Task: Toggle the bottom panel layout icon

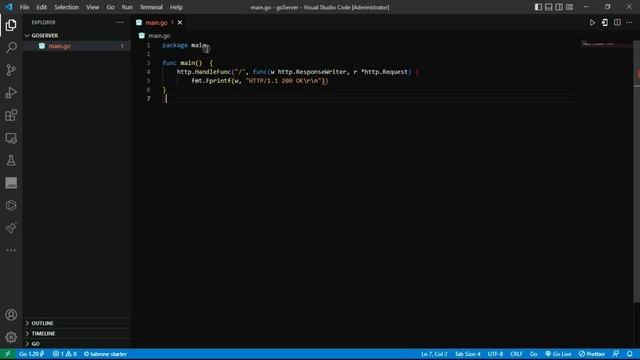Action: click(x=549, y=7)
